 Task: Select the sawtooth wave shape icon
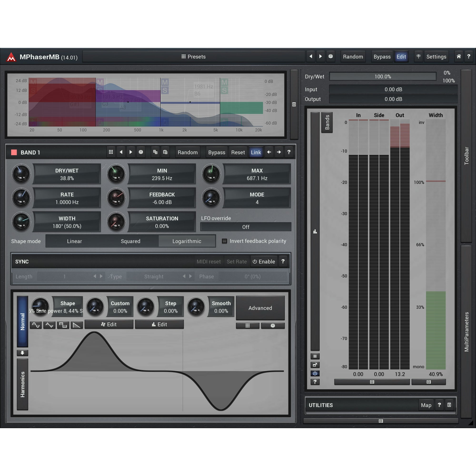77,325
